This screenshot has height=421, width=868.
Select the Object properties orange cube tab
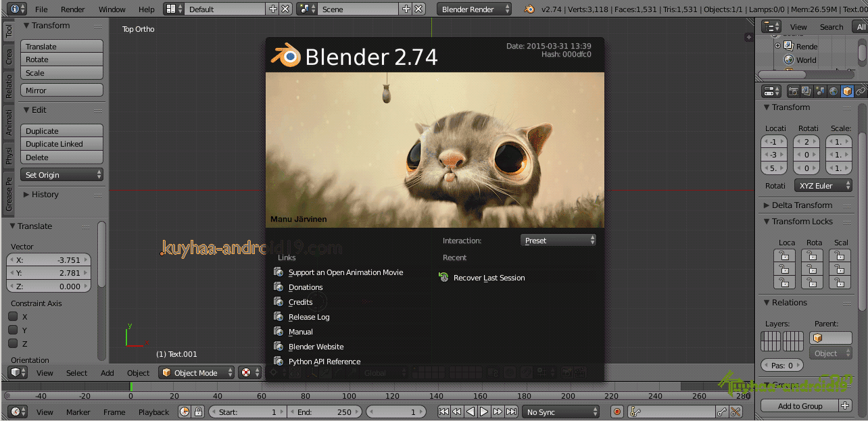click(847, 91)
